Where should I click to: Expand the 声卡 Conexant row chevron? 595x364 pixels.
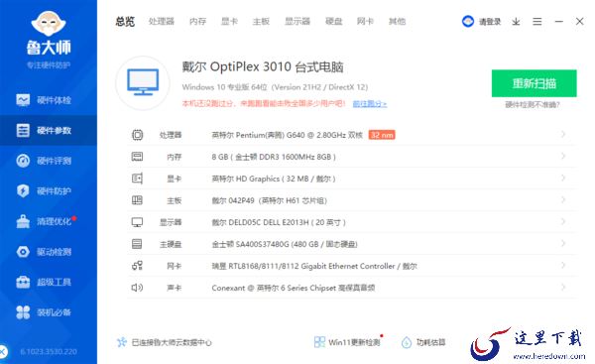tap(563, 287)
